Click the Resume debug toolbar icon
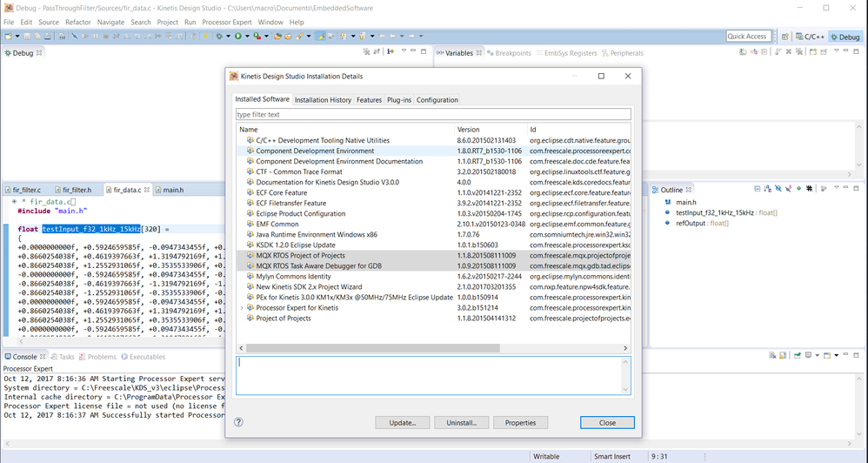868x463 pixels. [85, 36]
